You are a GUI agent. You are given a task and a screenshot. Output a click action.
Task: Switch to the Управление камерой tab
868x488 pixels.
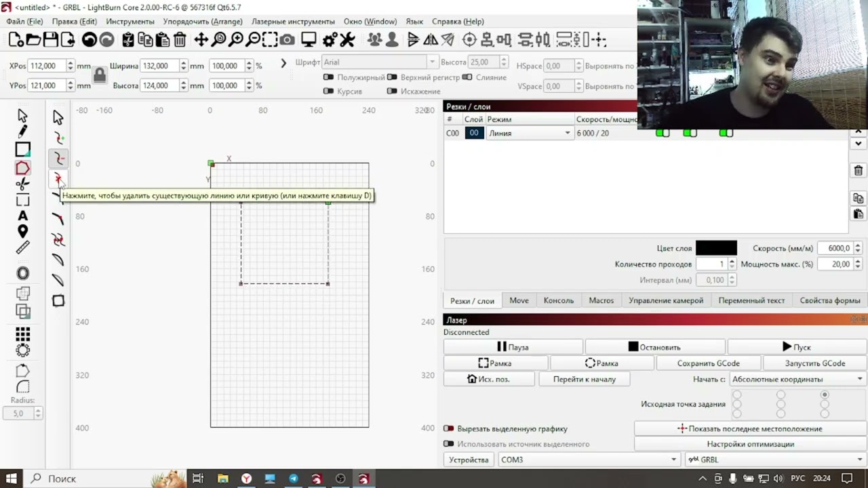(x=665, y=300)
